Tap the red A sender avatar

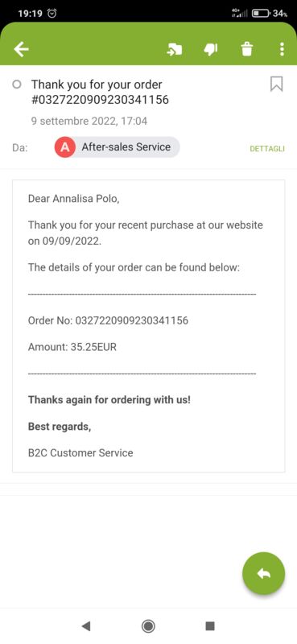click(65, 147)
